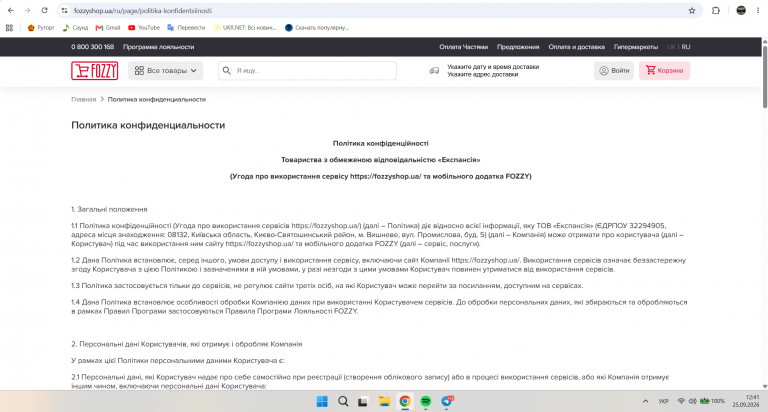Click the page vertical scrollbar thumb
Image resolution: width=768 pixels, height=412 pixels.
tap(765, 76)
